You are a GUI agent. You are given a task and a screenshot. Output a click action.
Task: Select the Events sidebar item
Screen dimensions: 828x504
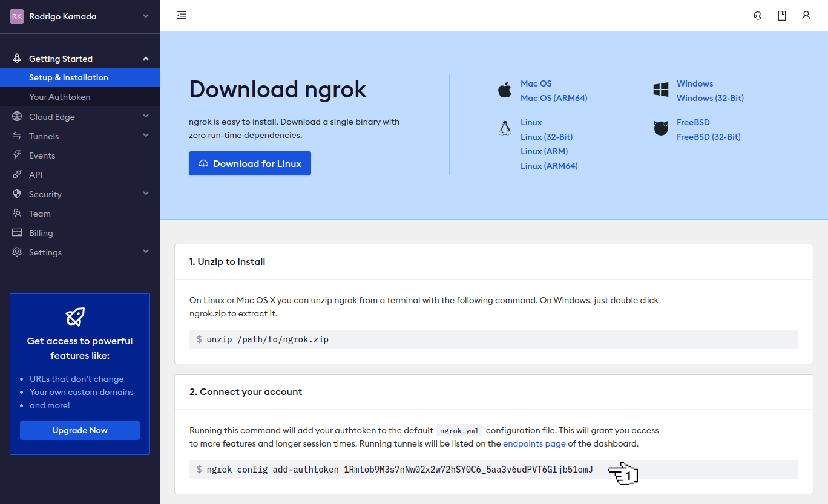tap(42, 155)
